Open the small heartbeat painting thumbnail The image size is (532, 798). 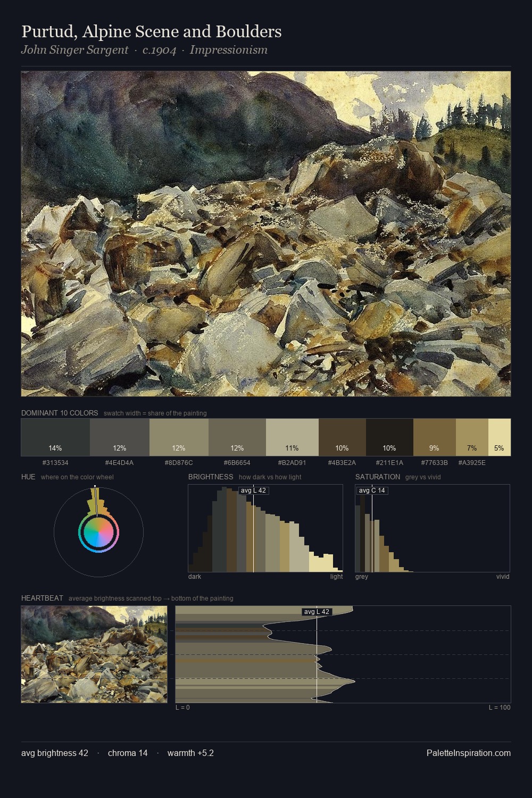(x=94, y=654)
